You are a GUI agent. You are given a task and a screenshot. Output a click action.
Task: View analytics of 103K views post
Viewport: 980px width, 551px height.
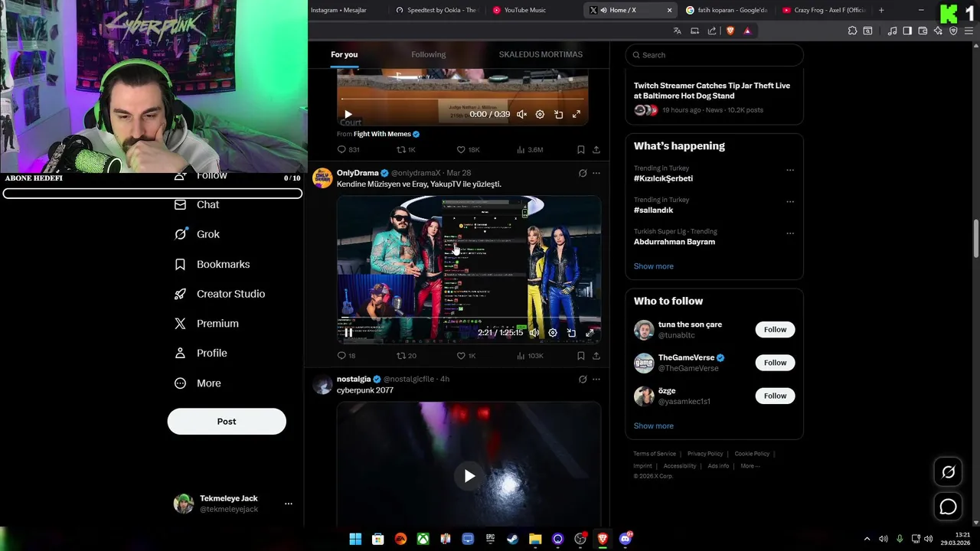tap(530, 356)
